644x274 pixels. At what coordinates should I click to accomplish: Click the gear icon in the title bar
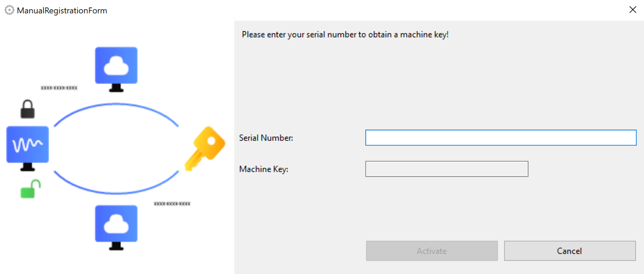[9, 10]
